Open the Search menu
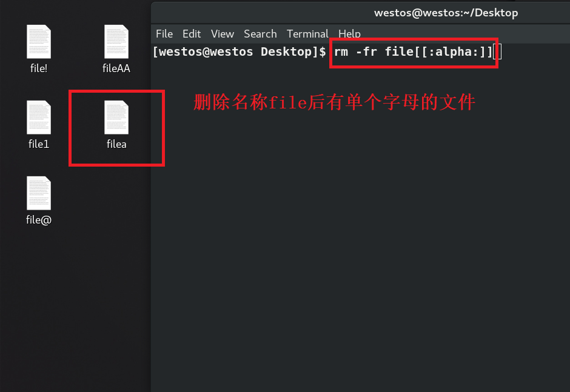This screenshot has width=570, height=392. 260,34
